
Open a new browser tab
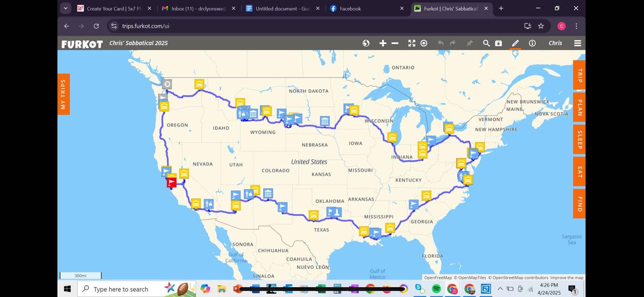coord(501,8)
